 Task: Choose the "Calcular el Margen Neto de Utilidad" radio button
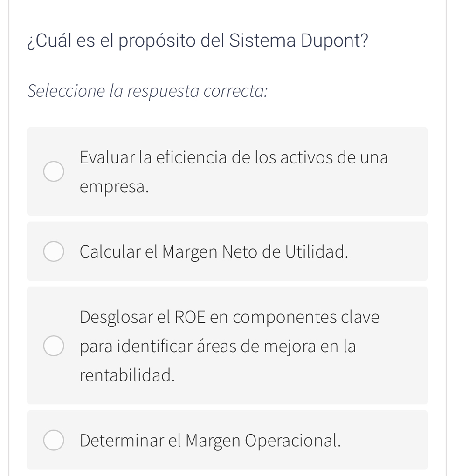click(54, 252)
